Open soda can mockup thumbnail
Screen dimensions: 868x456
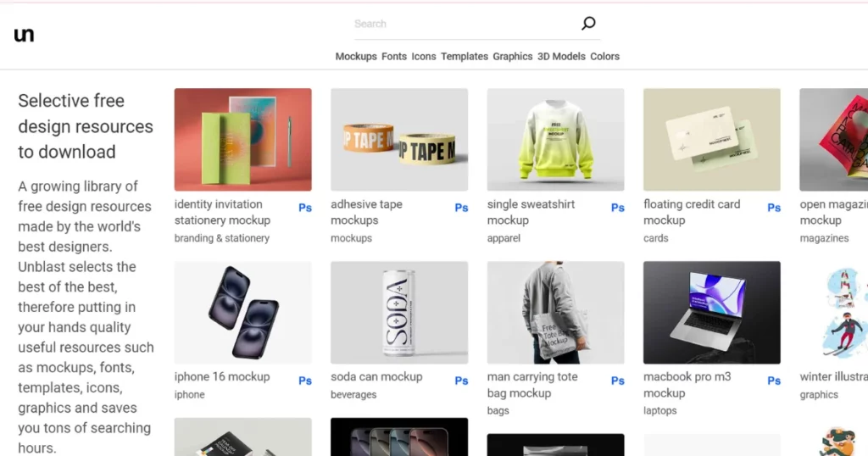399,313
